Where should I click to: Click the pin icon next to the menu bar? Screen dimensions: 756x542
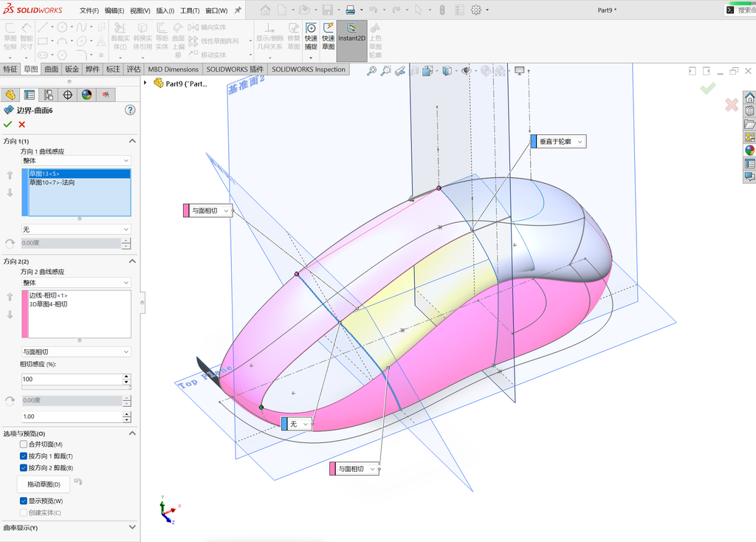coord(238,10)
